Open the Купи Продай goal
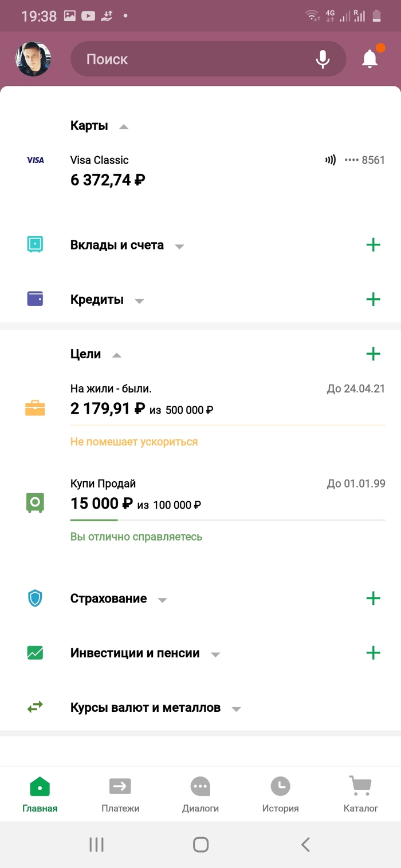 click(200, 509)
